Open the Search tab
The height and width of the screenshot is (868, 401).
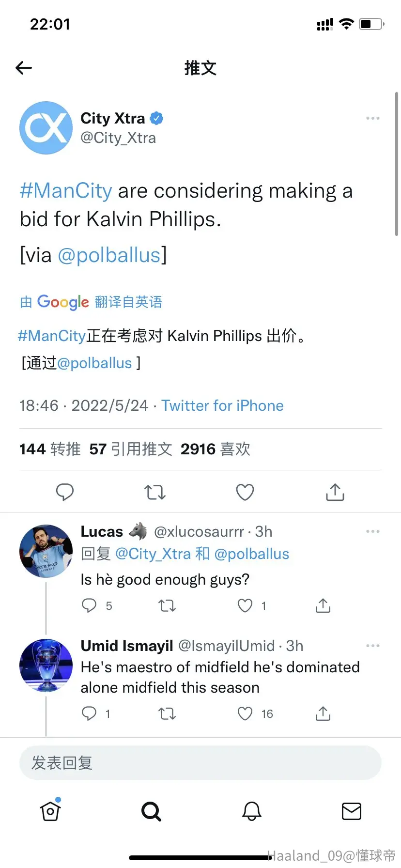click(x=151, y=811)
